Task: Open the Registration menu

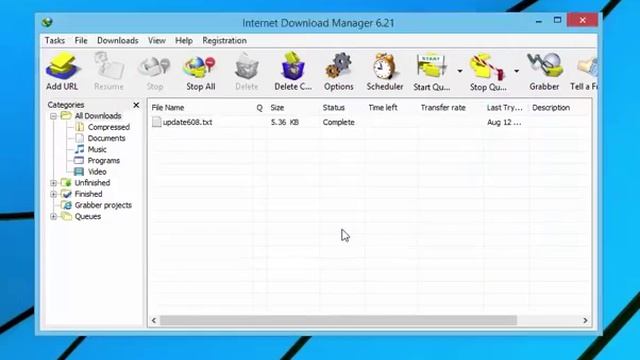Action: click(224, 40)
